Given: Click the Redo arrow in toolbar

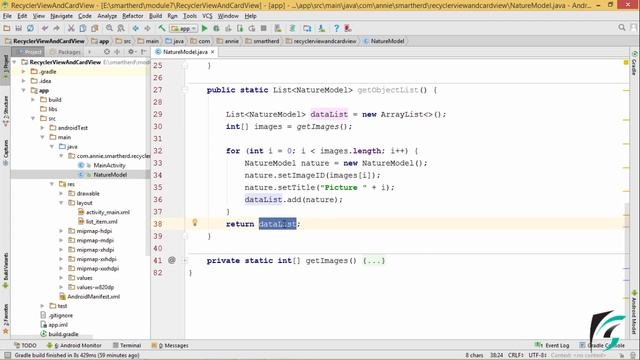Looking at the screenshot, I should pyautogui.click(x=56, y=28).
